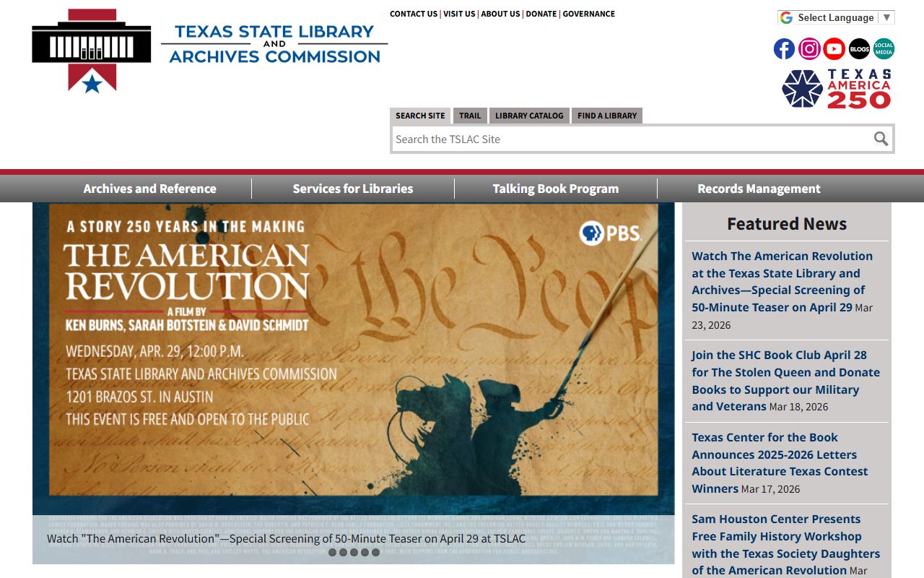
Task: Select the second carousel slide dot
Action: [343, 552]
